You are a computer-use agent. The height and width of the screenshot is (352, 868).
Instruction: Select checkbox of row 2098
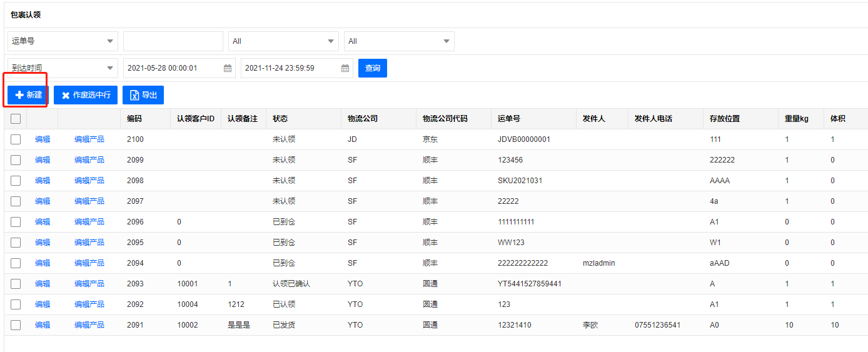(x=16, y=181)
